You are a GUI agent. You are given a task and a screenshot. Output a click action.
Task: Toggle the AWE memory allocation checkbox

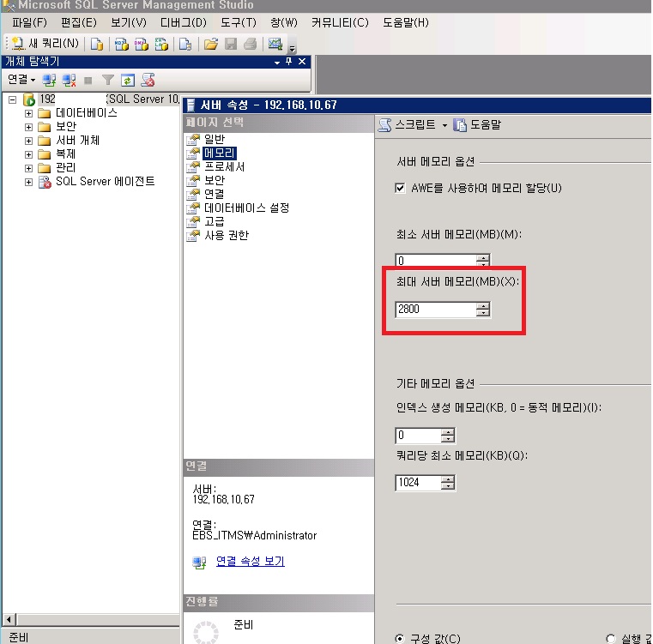pos(400,188)
